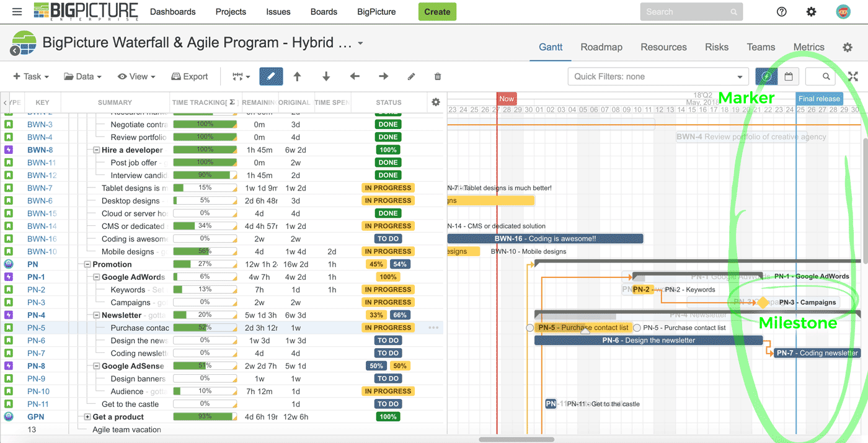The image size is (868, 443).
Task: Click the Export button
Action: tap(190, 76)
